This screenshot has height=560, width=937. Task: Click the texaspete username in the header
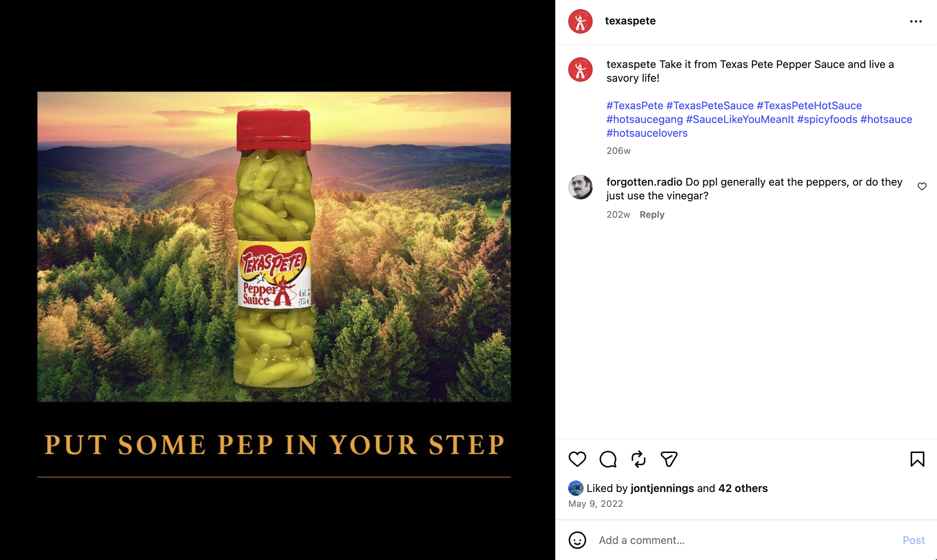630,21
